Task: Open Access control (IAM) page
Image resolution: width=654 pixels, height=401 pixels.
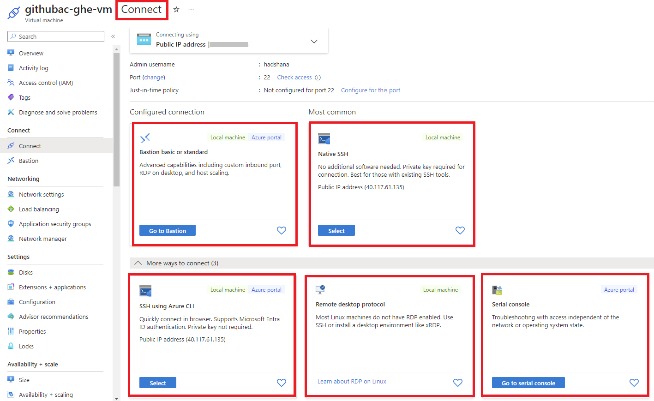Action: click(x=46, y=83)
